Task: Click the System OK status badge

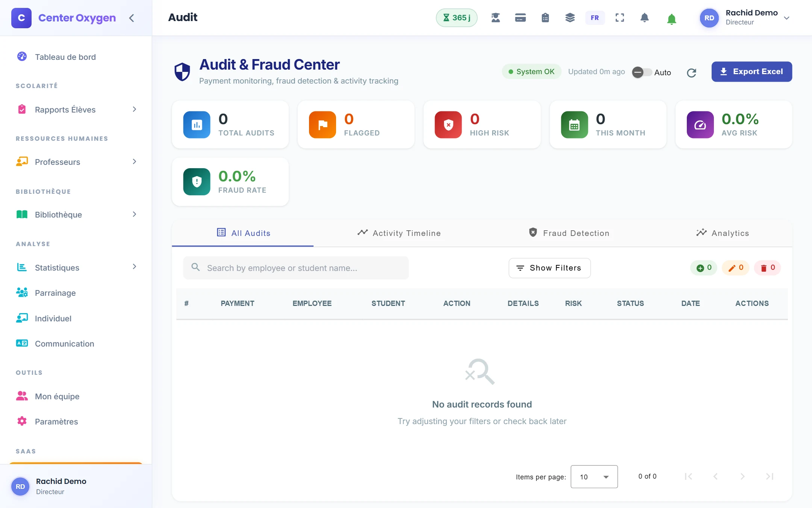Action: click(x=532, y=71)
